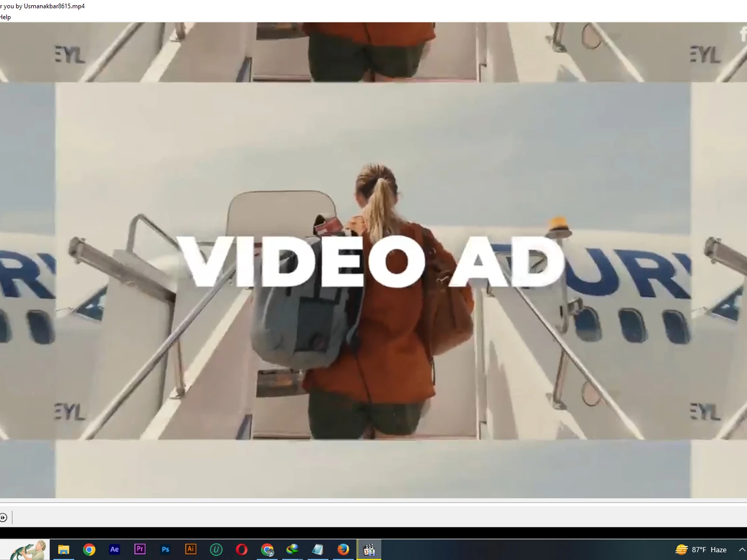Open the green U uninstaller app
Screen dimensions: 747x560
pyautogui.click(x=216, y=550)
